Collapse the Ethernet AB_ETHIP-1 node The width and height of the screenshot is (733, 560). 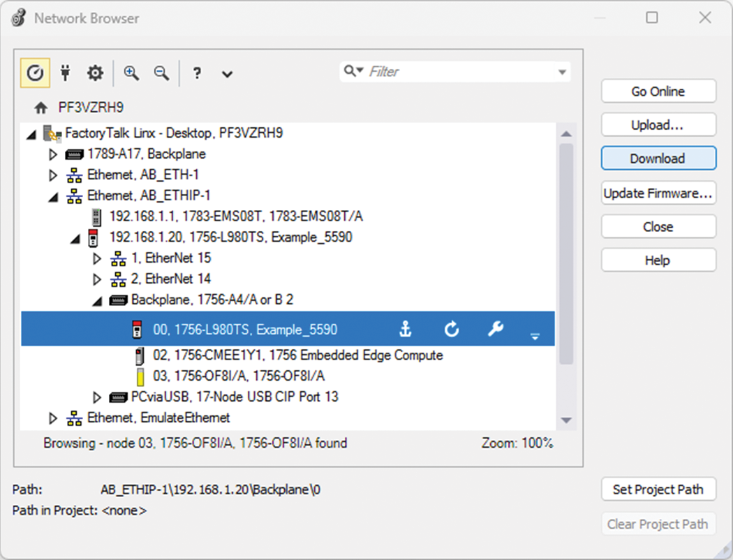point(53,196)
